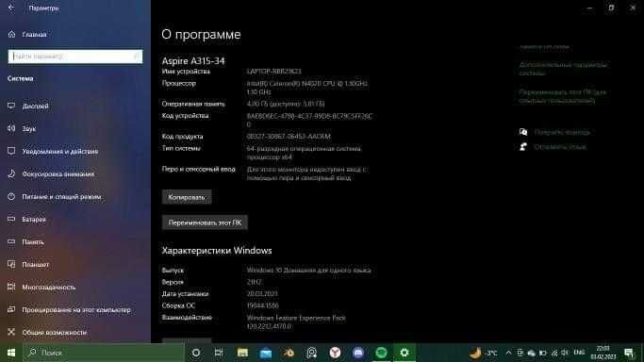Open Task View on taskbar

click(x=219, y=353)
